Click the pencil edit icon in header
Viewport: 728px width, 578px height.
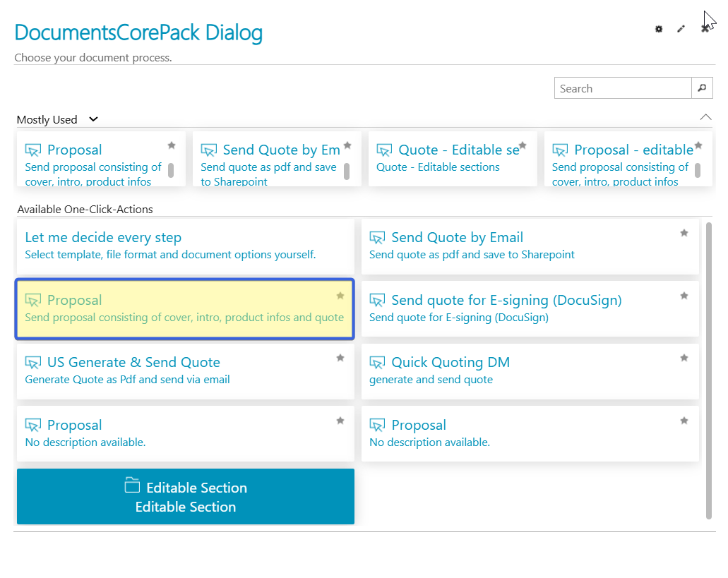tap(681, 29)
